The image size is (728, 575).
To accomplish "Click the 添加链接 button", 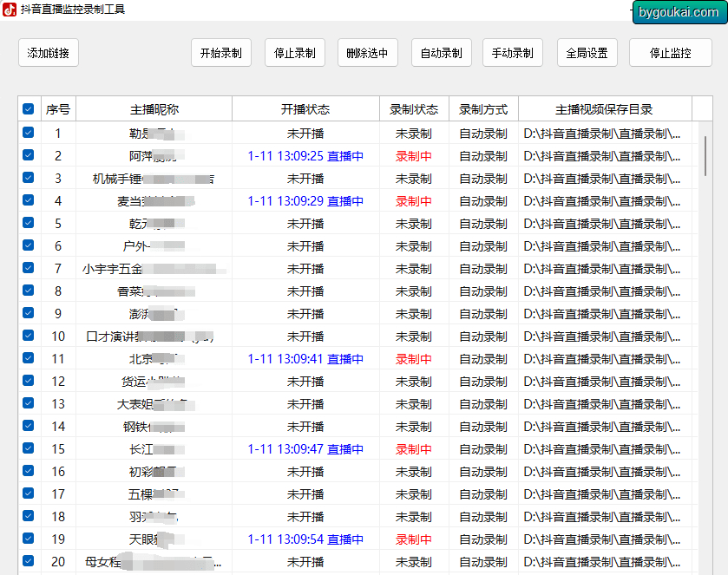I will coord(49,53).
